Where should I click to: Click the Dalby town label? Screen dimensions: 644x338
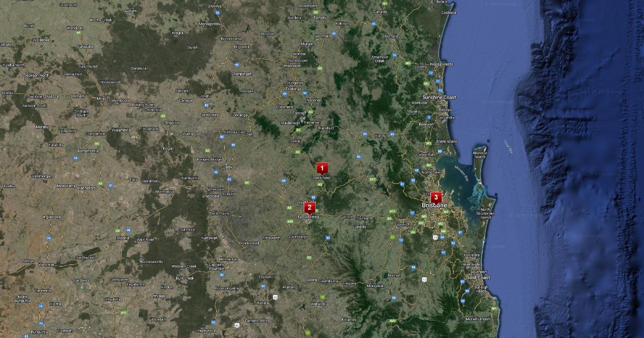(x=227, y=167)
